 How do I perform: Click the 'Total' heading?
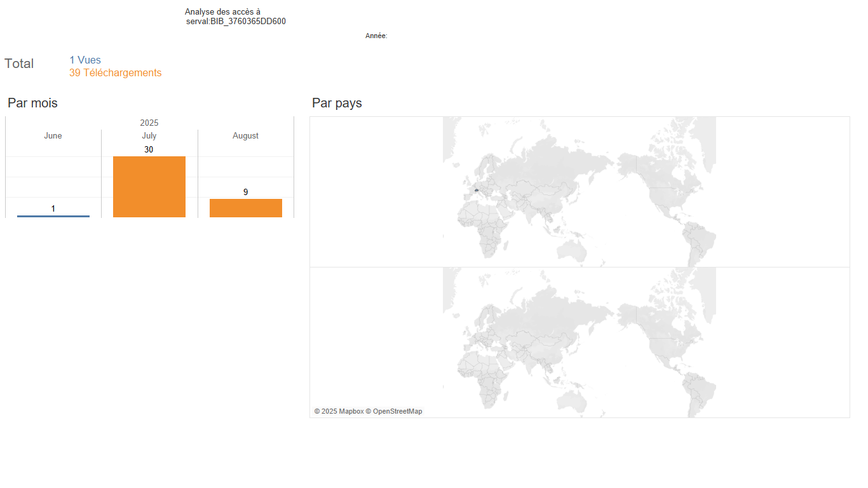[19, 64]
